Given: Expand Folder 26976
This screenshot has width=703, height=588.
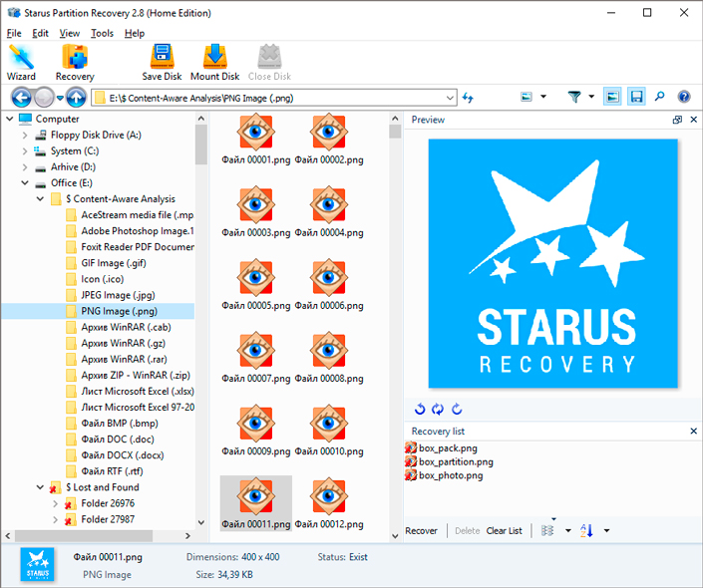Looking at the screenshot, I should 55,503.
